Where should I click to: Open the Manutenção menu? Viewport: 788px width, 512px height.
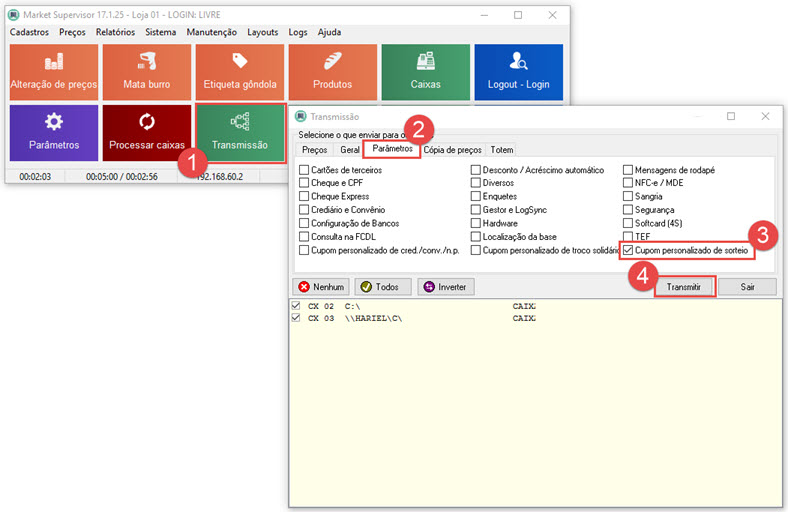pyautogui.click(x=212, y=32)
